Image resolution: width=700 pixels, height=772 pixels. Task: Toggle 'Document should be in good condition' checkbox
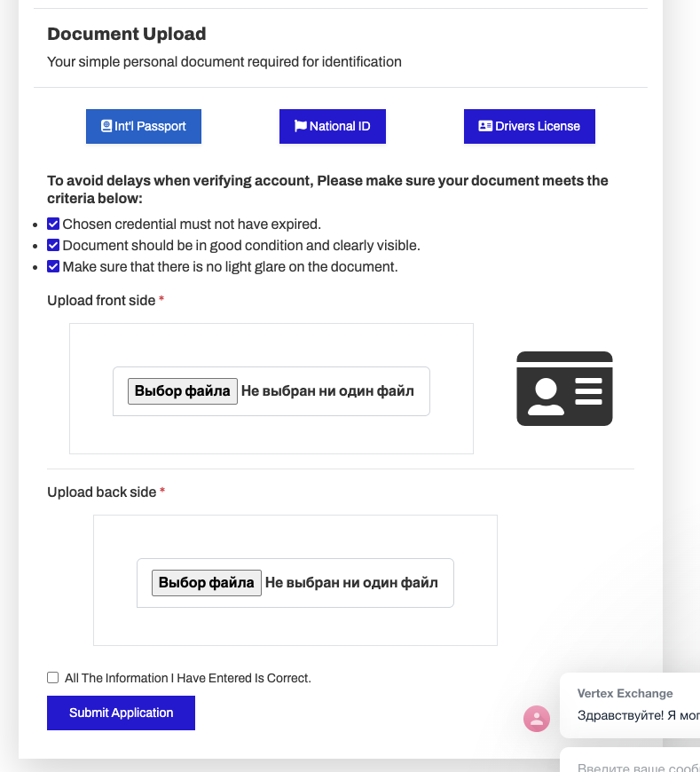point(53,245)
